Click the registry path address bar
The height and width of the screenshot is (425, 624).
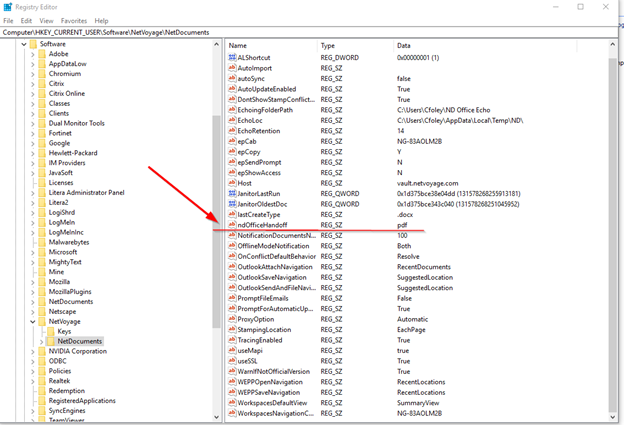tap(309, 32)
